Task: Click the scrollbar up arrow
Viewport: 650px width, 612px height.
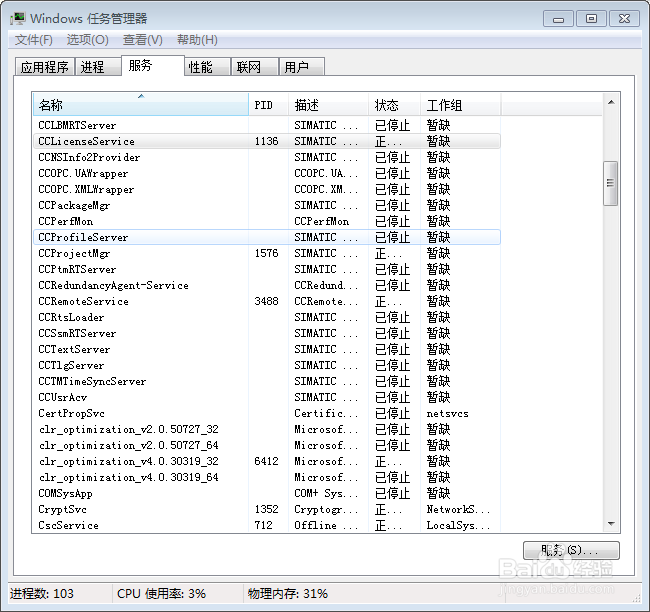Action: pyautogui.click(x=611, y=102)
